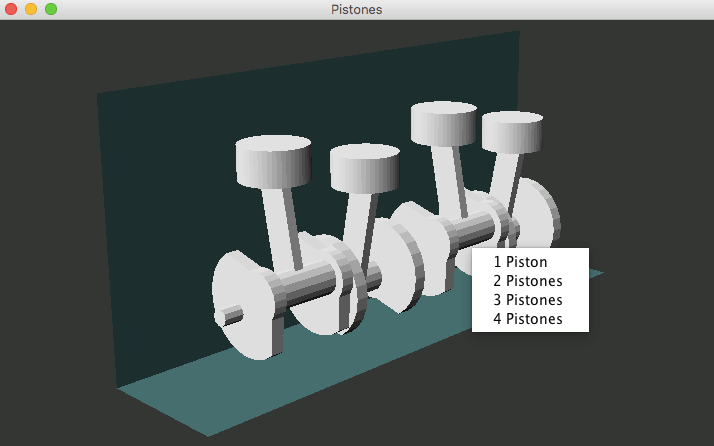Minimize the Pistones window with the yellow button

point(31,9)
